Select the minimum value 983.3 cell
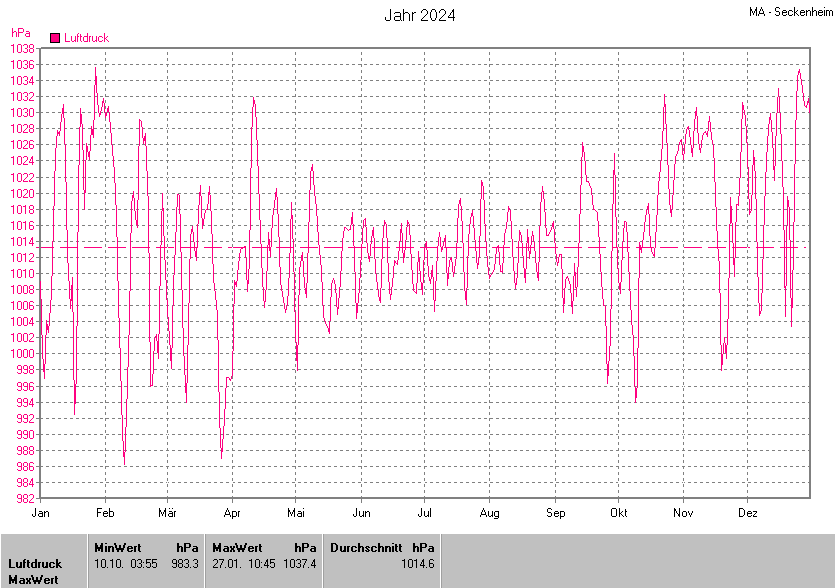 point(186,564)
